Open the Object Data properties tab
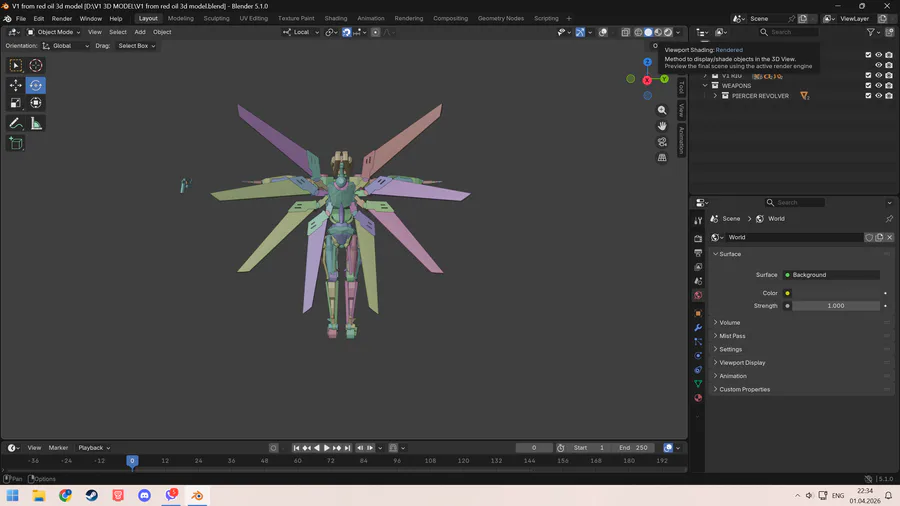Viewport: 900px width, 506px height. pyautogui.click(x=698, y=383)
